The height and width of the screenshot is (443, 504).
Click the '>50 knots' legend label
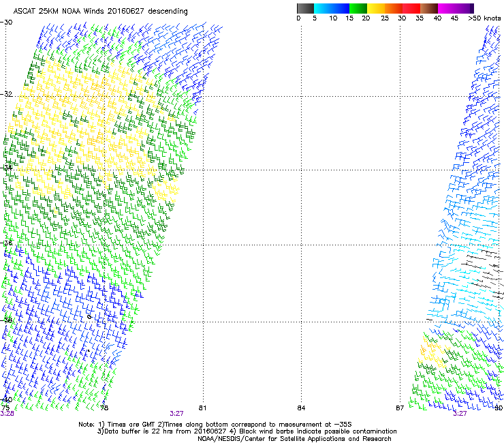[484, 18]
